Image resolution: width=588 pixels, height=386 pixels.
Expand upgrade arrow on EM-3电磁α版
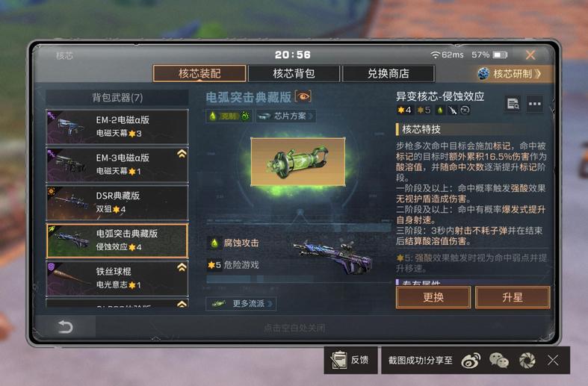point(182,154)
